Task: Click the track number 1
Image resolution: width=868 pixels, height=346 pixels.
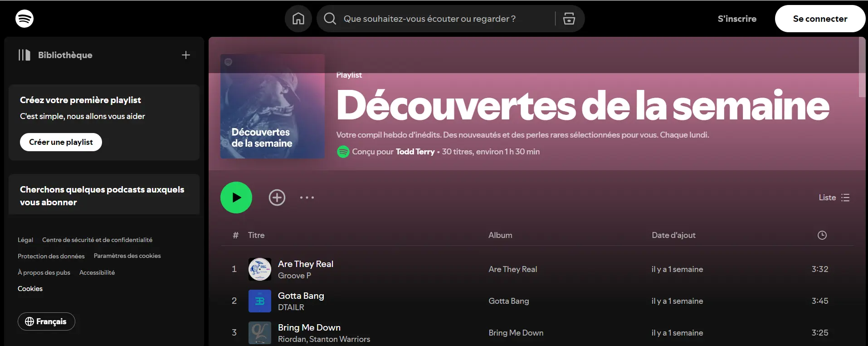Action: [x=234, y=269]
